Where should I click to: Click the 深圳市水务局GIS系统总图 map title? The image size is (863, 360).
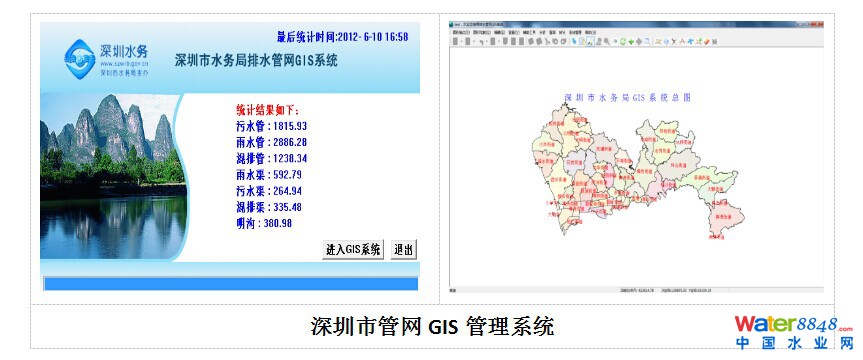[627, 98]
